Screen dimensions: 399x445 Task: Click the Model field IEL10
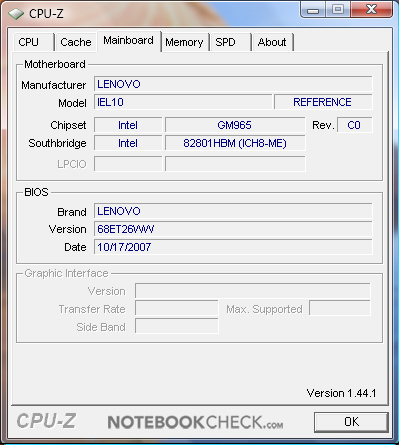click(x=183, y=102)
